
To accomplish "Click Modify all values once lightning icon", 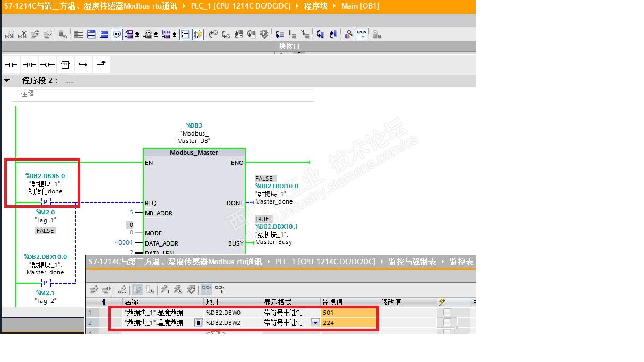I will 165,290.
